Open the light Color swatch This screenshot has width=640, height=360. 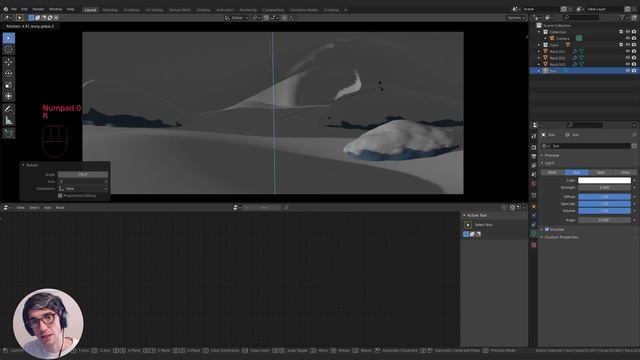pyautogui.click(x=604, y=180)
